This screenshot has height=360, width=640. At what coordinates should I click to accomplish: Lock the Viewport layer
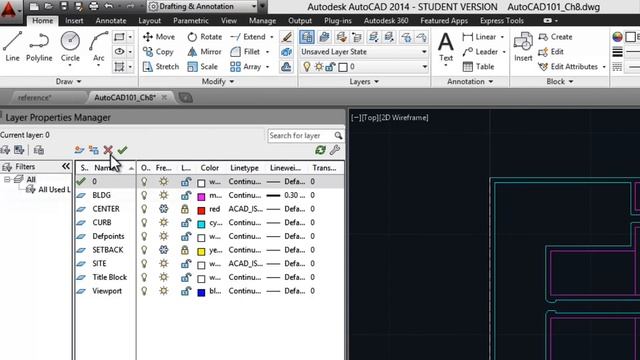(186, 291)
